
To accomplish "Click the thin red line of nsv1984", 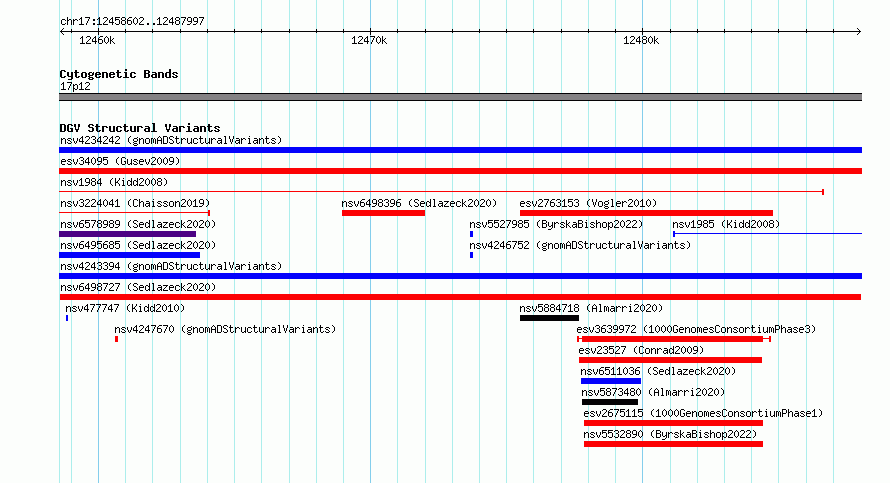I will [442, 192].
